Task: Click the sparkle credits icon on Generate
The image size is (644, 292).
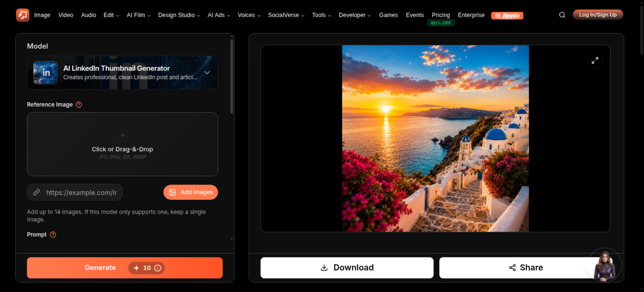Action: (x=136, y=268)
